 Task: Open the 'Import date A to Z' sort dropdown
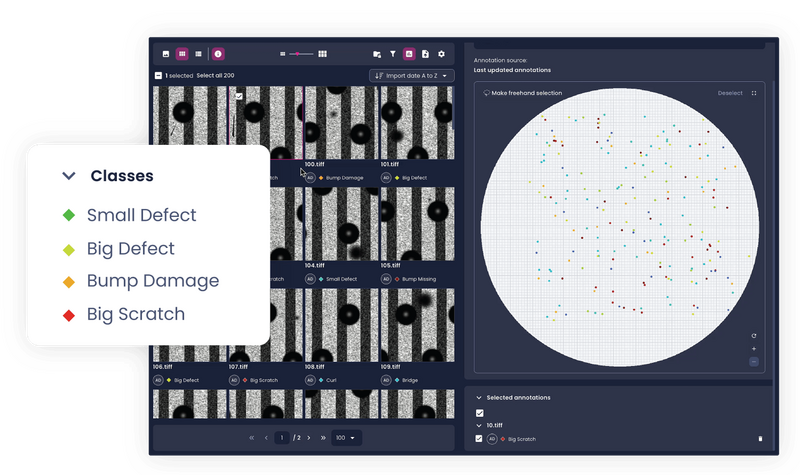pyautogui.click(x=411, y=76)
